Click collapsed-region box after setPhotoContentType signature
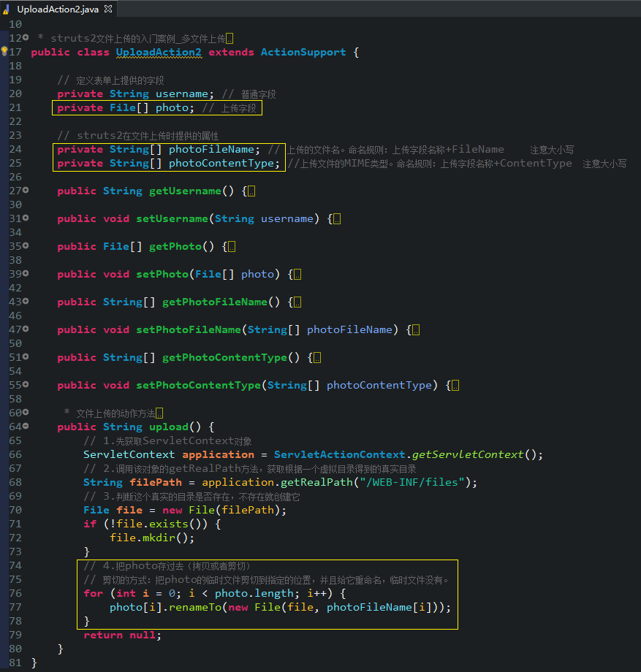This screenshot has height=672, width=641. point(455,385)
